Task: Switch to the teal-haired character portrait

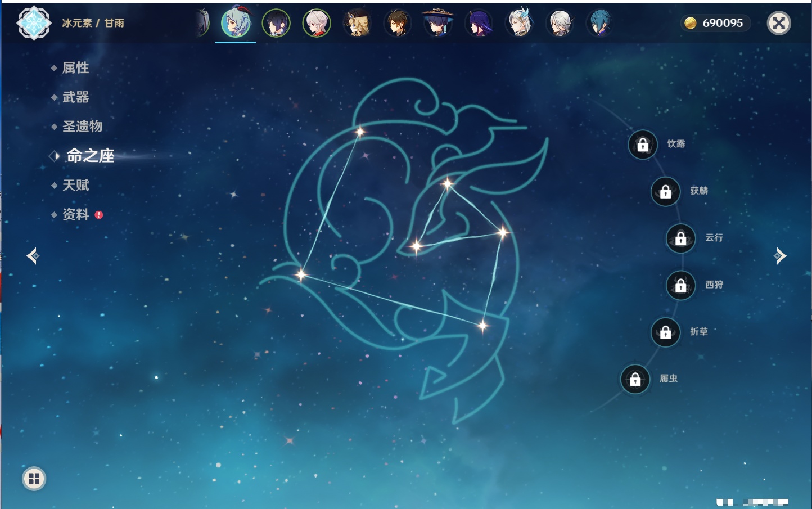Action: coord(600,23)
